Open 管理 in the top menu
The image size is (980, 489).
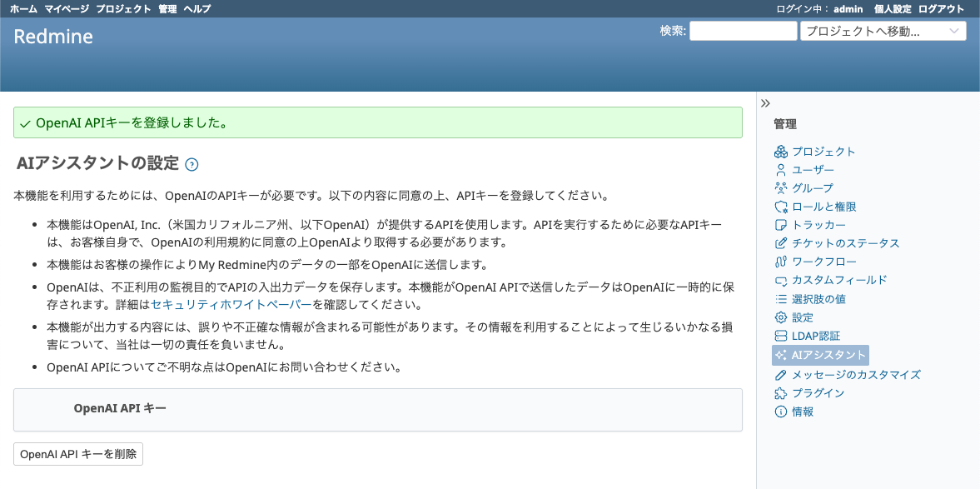tap(167, 9)
